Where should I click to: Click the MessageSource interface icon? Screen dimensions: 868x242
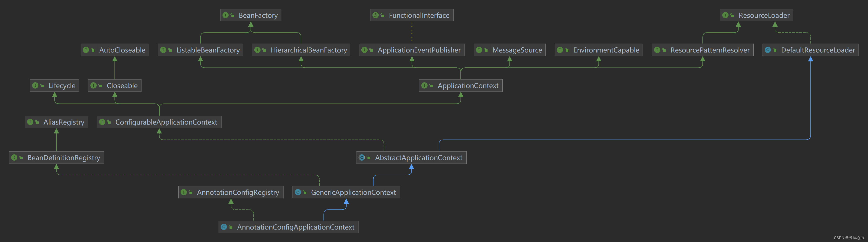pos(479,50)
